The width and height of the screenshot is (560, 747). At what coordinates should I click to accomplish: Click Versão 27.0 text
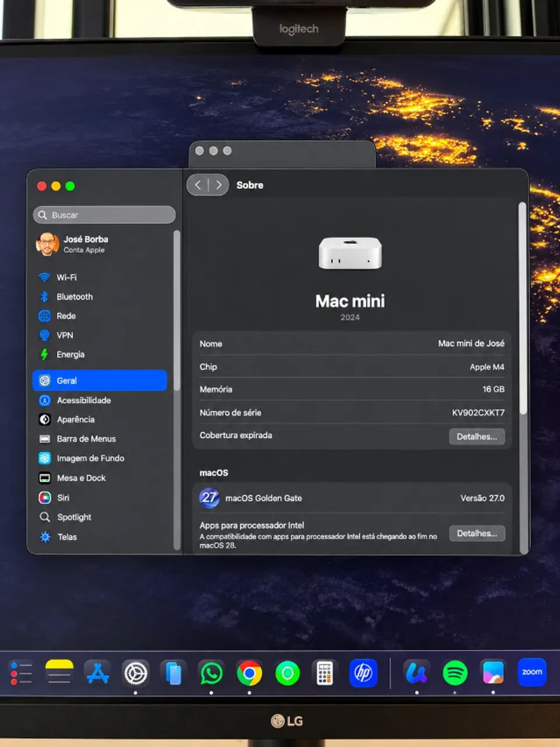tap(482, 498)
